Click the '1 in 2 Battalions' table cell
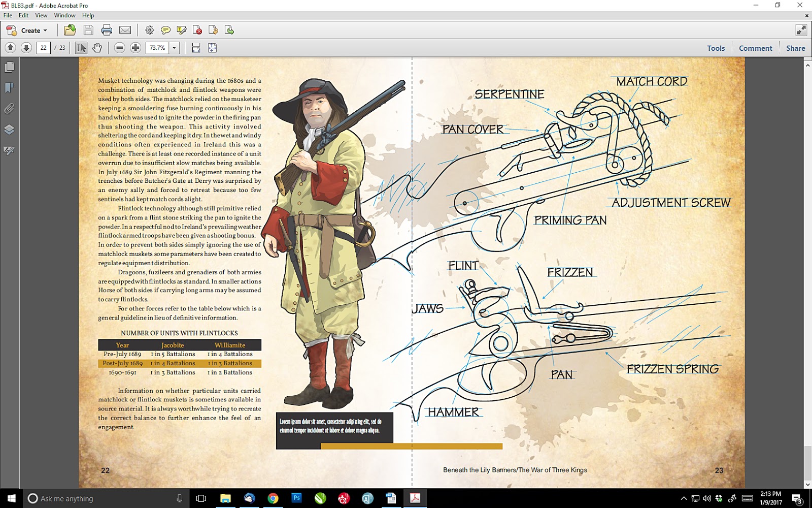 (229, 372)
